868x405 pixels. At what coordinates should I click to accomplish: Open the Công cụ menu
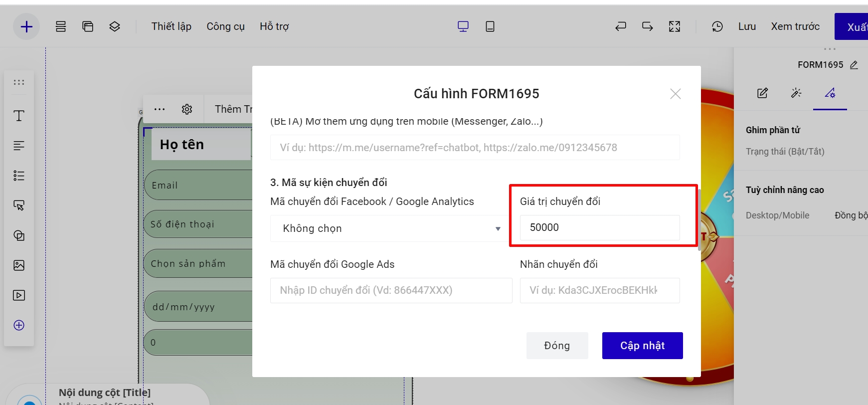click(225, 26)
